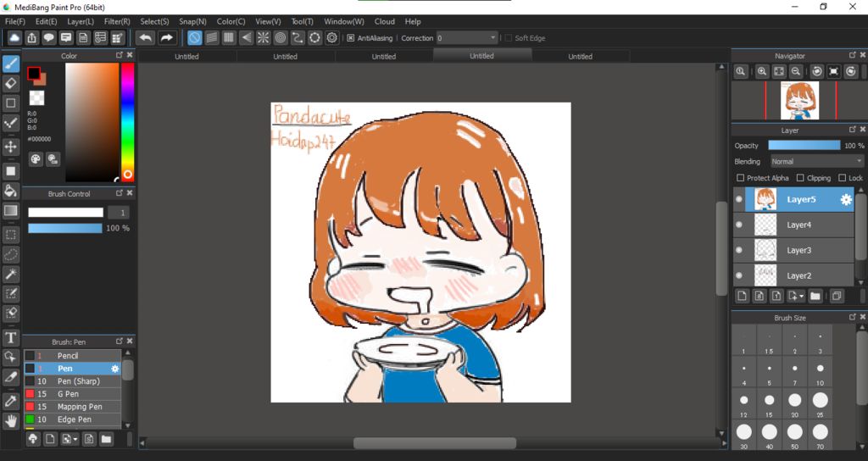Viewport: 868px width, 461px height.
Task: Turn snap off with the highlighted icon
Action: (194, 37)
